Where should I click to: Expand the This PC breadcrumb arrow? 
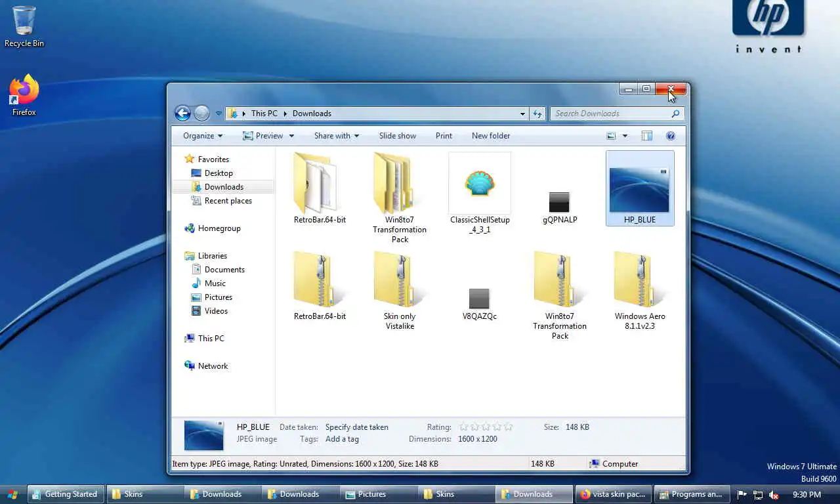coord(285,114)
